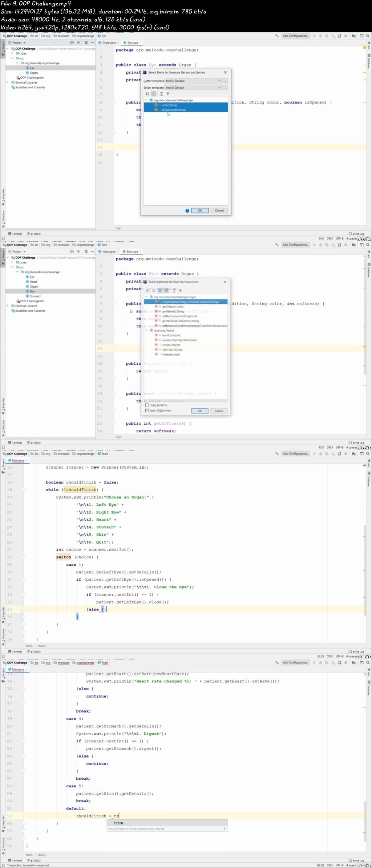Close the Select Fields to Generate Getters dialog
Viewport: 372px width, 868px height.
pos(225,72)
